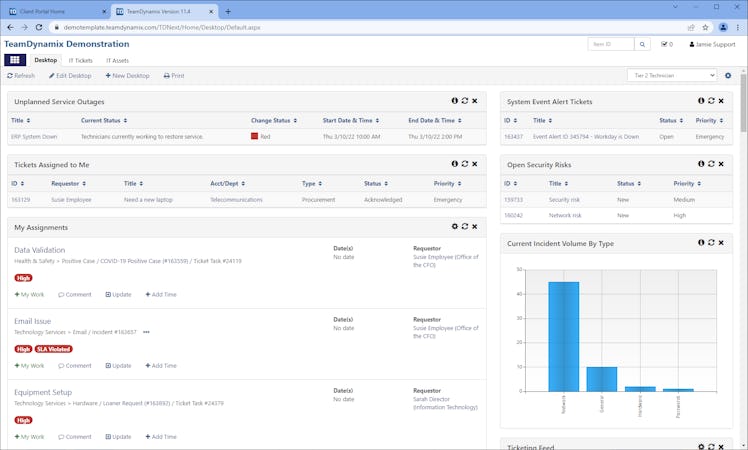
Task: Remove the Unplanned Service Outages module
Action: (475, 101)
